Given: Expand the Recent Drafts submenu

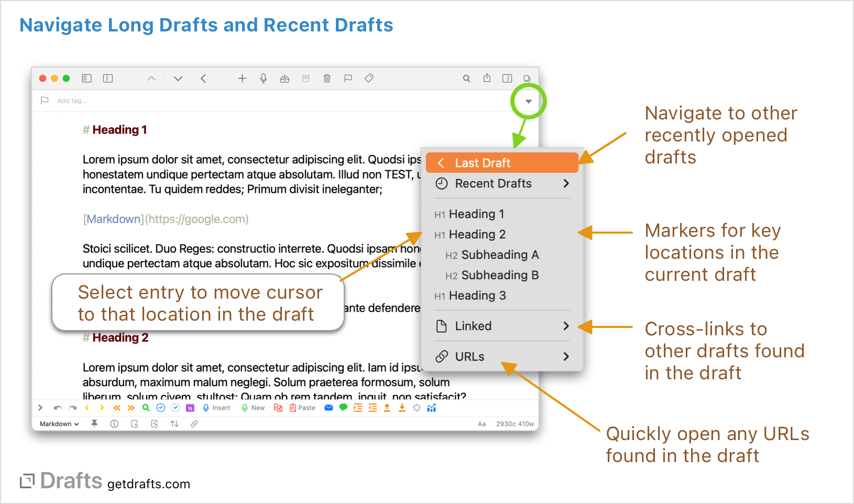Looking at the screenshot, I should click(492, 183).
